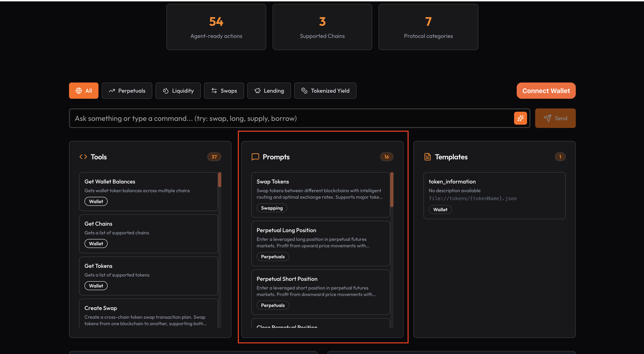The image size is (644, 354).
Task: Click the globe icon on the All filter
Action: [79, 91]
